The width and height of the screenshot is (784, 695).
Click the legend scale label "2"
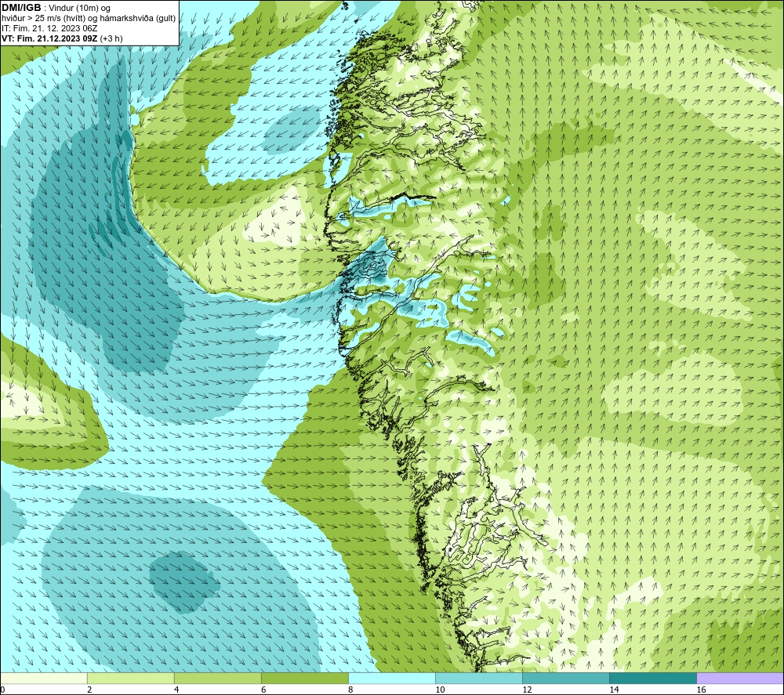click(89, 690)
